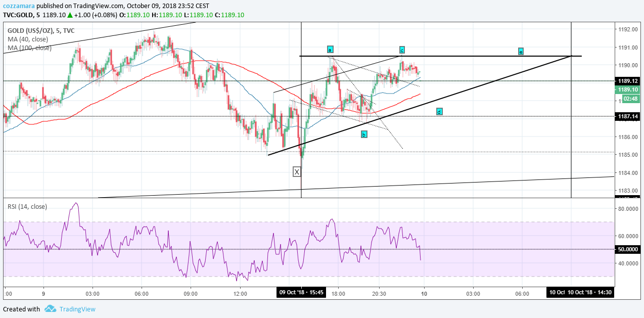644x318 pixels.
Task: Click the MA (100, close) legend
Action: 29,48
